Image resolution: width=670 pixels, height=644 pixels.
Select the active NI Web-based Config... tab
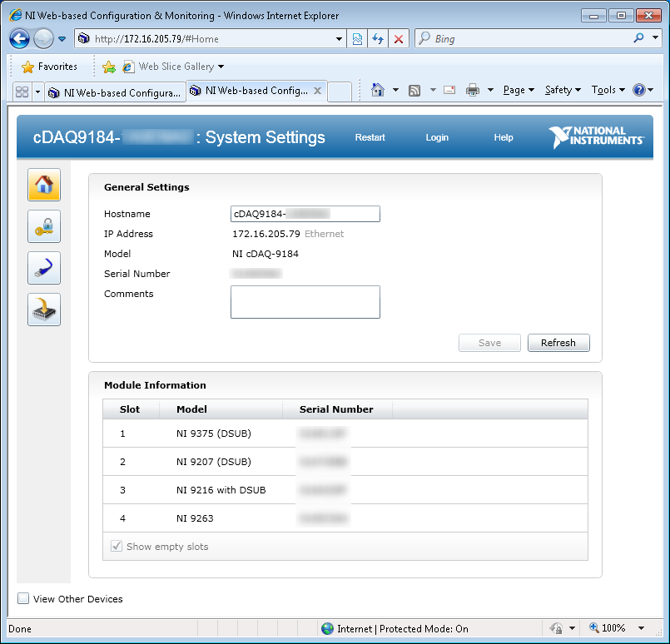coord(256,91)
